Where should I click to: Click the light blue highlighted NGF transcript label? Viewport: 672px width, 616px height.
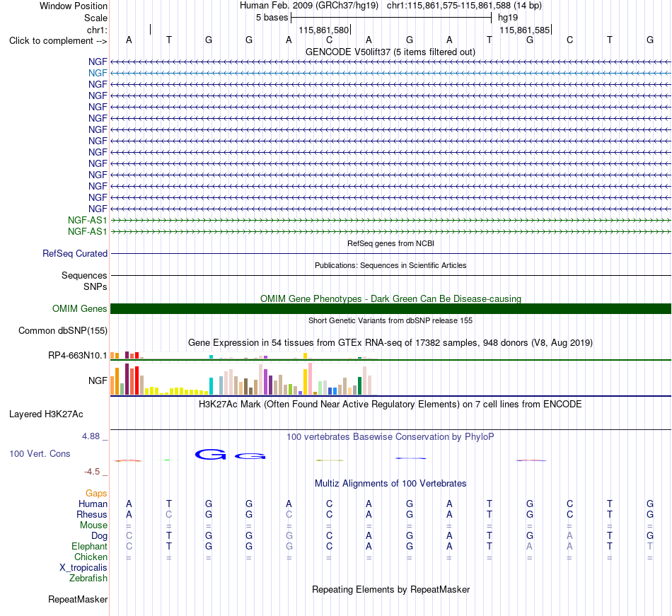[98, 74]
